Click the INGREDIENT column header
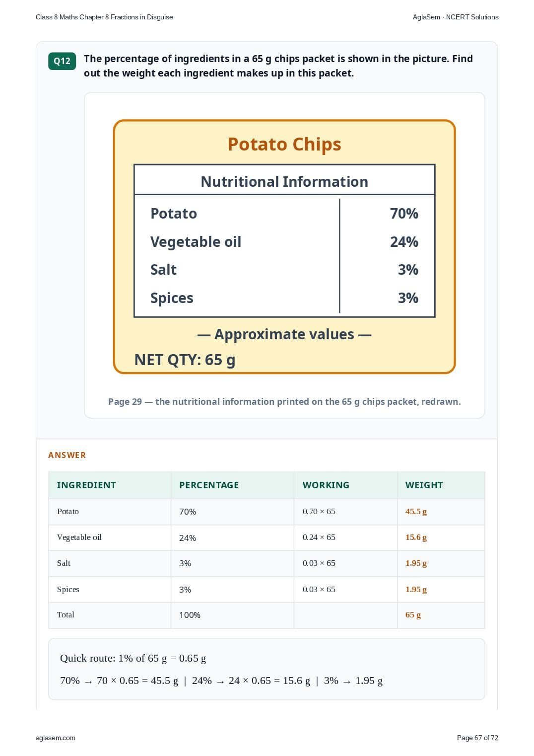This screenshot has height=756, width=534. point(86,485)
